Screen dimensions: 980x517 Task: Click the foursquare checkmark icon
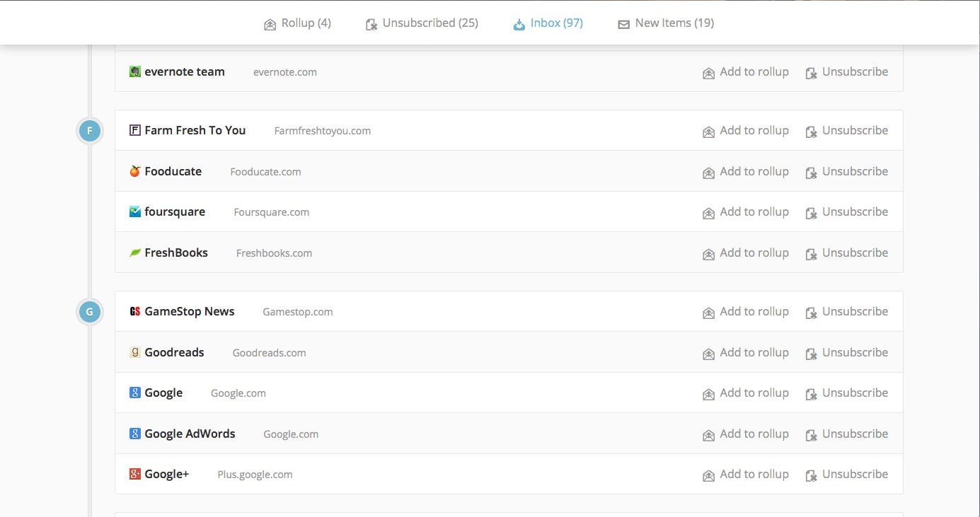(135, 211)
